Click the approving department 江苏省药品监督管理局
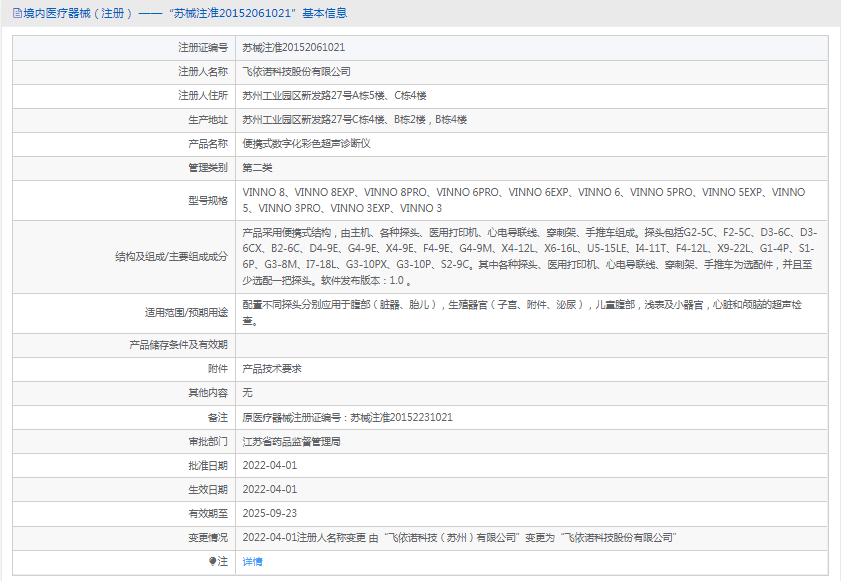The width and height of the screenshot is (841, 581). tap(291, 442)
